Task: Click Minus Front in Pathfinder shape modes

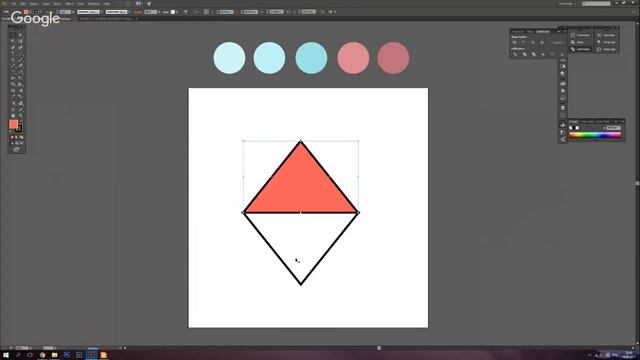Action: [x=523, y=42]
